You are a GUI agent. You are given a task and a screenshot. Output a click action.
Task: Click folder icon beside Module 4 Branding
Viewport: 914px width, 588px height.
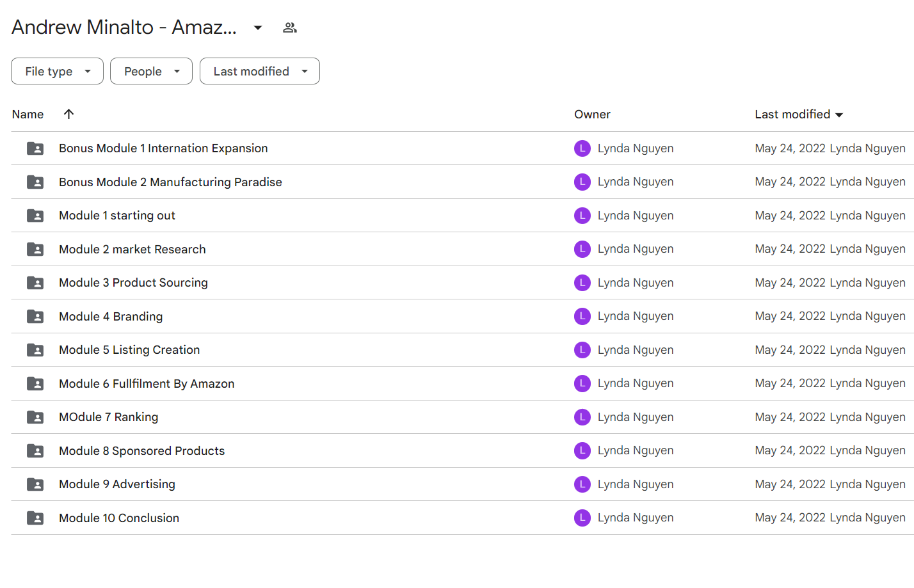35,317
